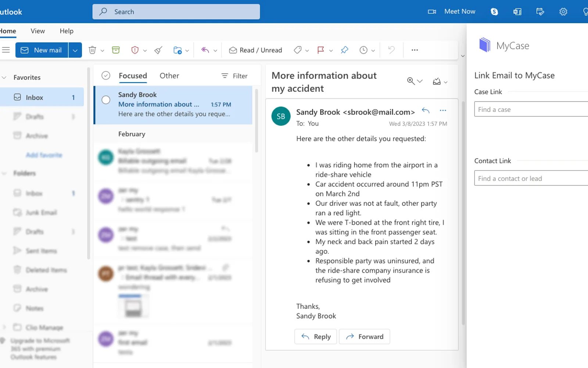Click reply arrow icon beside sender name
Viewport: 588px width, 368px height.
(426, 110)
